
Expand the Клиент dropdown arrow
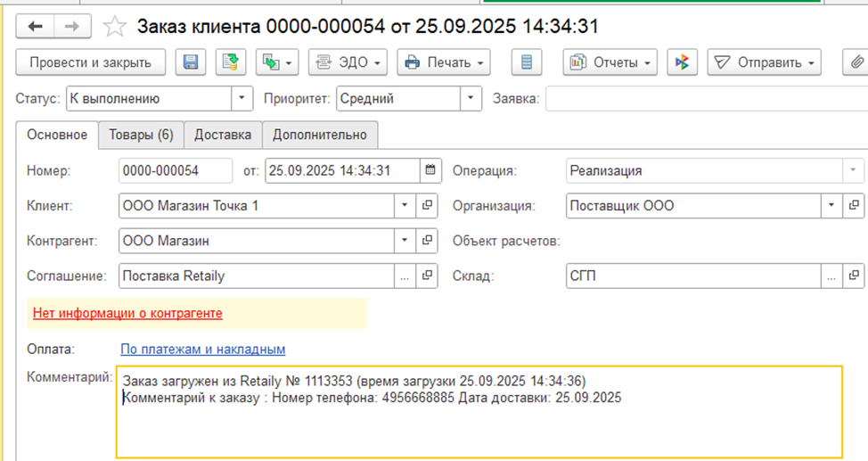click(405, 206)
